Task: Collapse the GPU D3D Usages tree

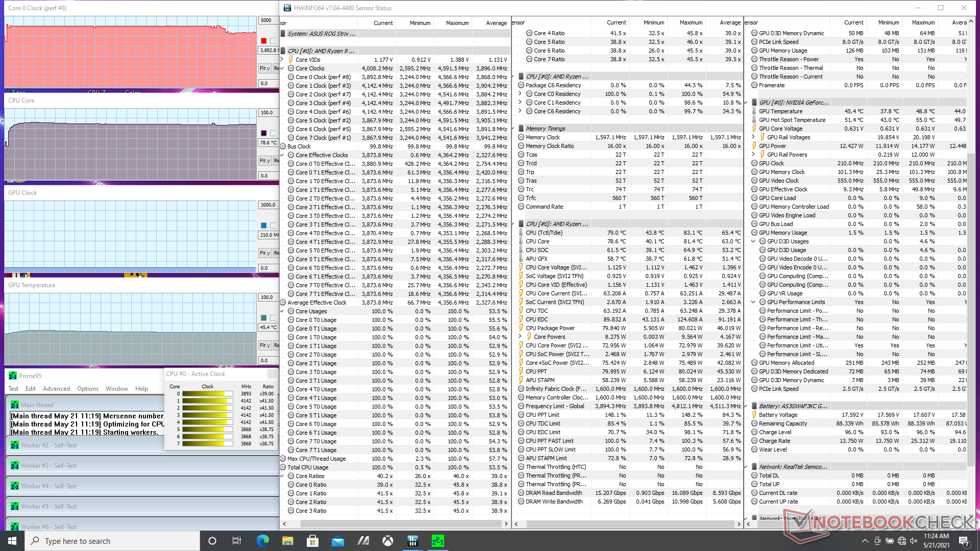Action: pyautogui.click(x=753, y=241)
